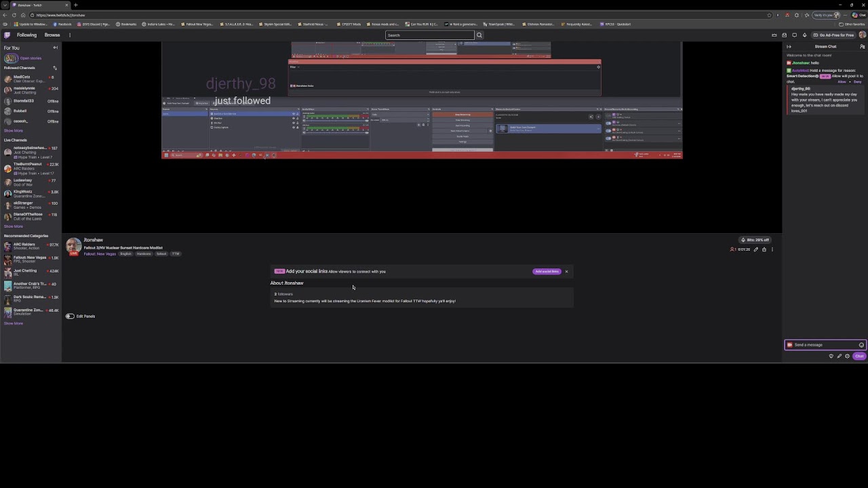Open Just Chatting recommended category
This screenshot has width=868, height=488.
[31, 272]
